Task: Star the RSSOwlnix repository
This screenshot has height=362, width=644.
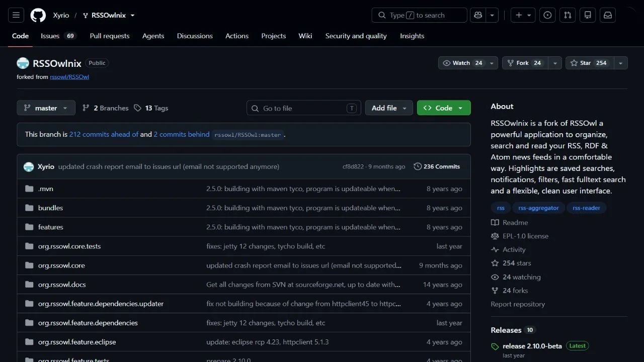Action: pyautogui.click(x=590, y=63)
